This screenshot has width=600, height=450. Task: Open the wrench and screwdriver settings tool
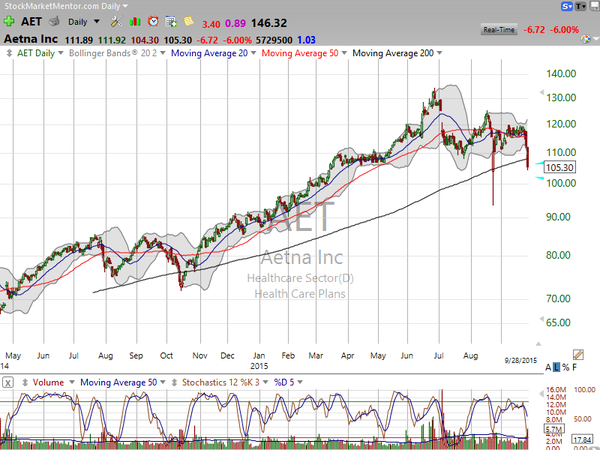pos(116,21)
